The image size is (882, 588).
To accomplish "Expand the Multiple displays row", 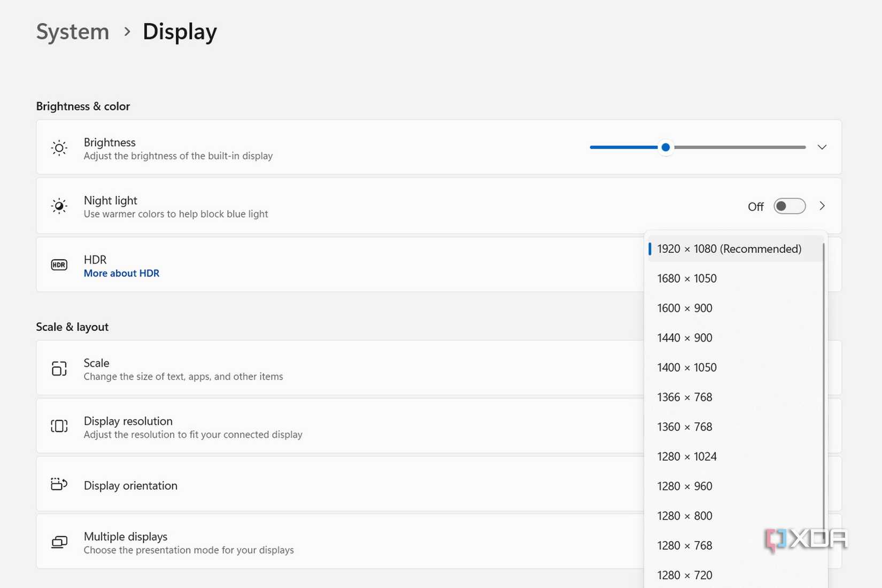I will pos(340,542).
